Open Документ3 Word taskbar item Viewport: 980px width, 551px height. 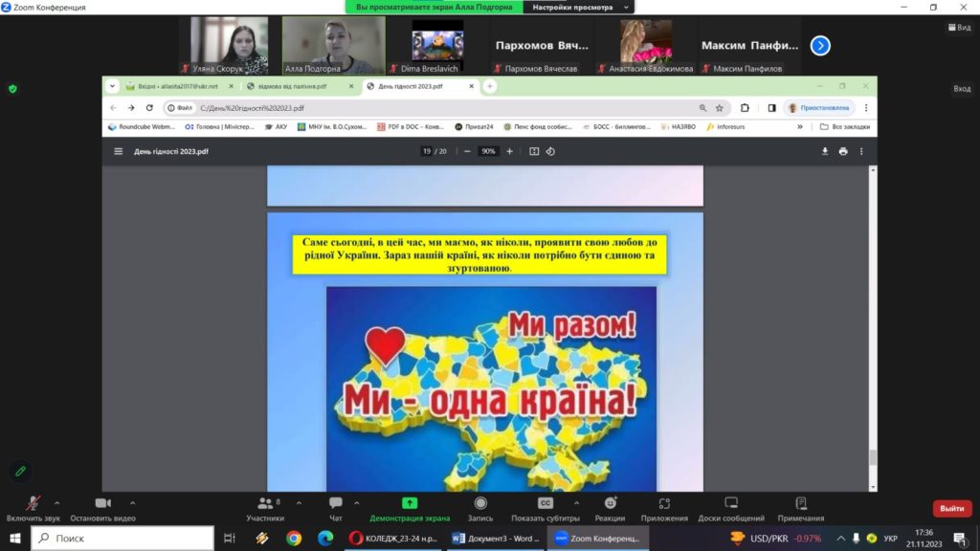point(496,538)
